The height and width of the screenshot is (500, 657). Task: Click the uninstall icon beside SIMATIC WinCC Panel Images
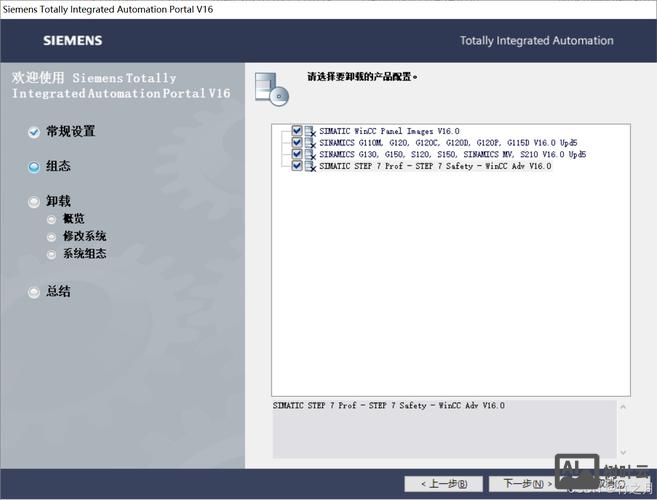[x=310, y=131]
